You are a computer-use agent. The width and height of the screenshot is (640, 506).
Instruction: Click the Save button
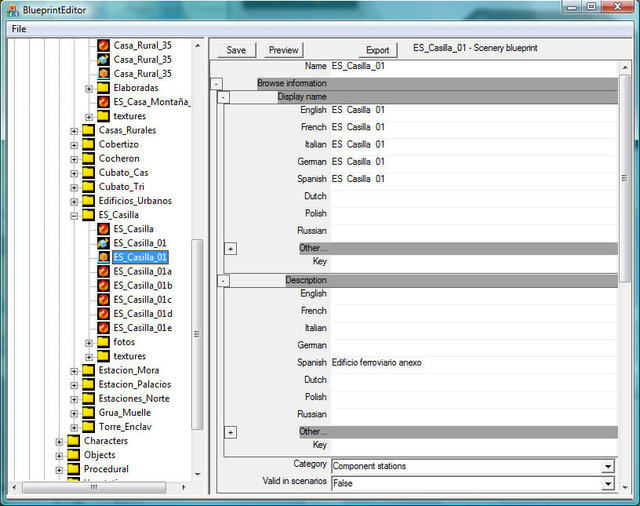pyautogui.click(x=236, y=50)
